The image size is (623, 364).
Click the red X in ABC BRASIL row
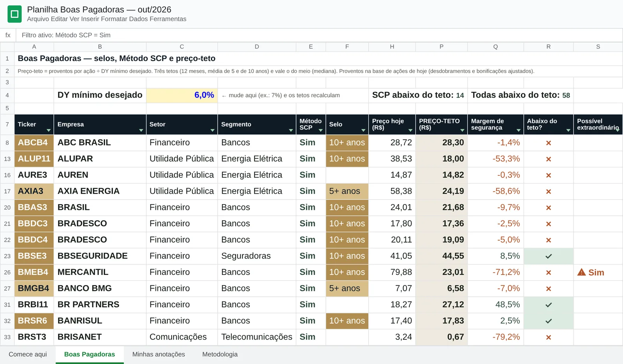coord(548,143)
